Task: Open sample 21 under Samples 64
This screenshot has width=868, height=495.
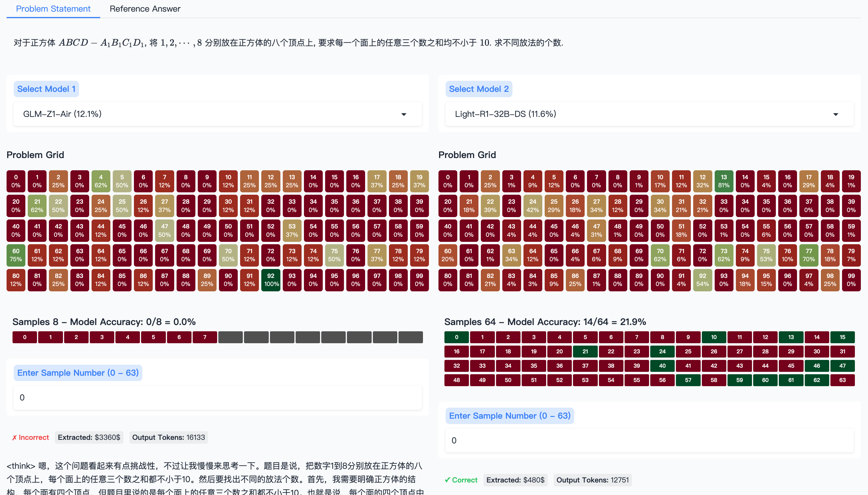Action: (x=585, y=352)
